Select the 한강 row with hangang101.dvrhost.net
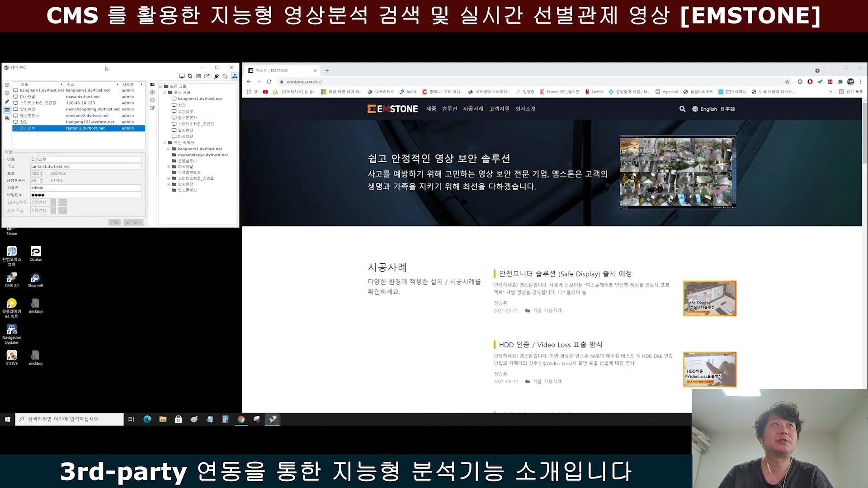This screenshot has height=488, width=868. 79,122
